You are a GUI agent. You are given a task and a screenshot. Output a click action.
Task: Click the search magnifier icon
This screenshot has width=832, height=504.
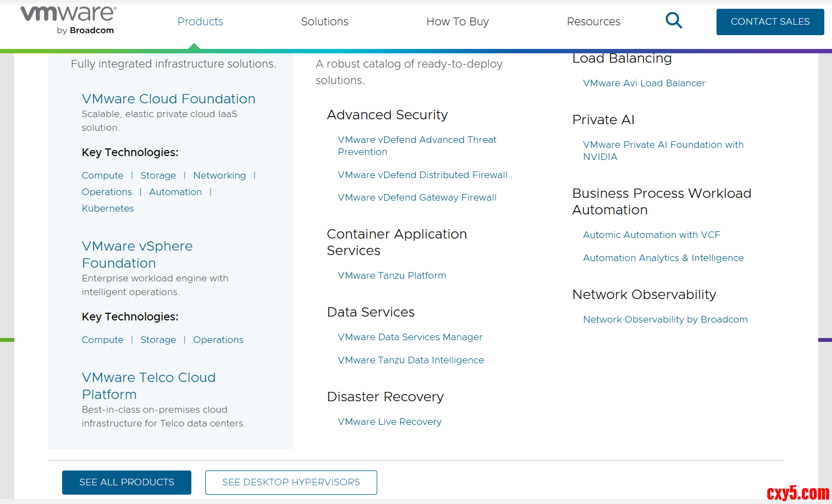point(674,21)
